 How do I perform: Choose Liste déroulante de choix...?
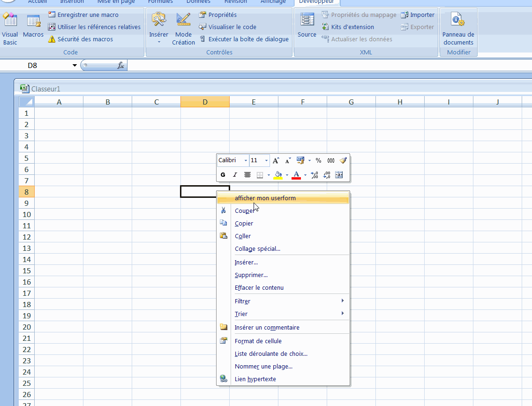coord(283,353)
